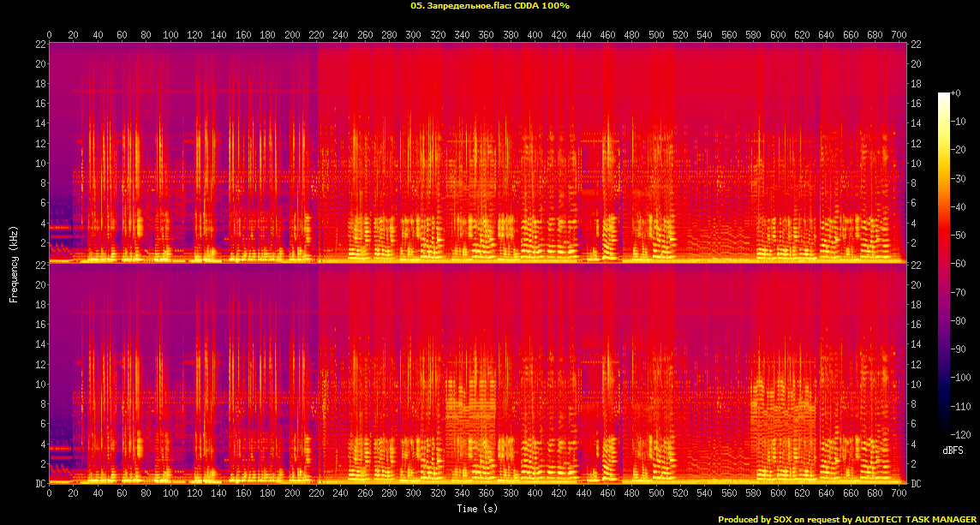Click the '-110' colorbar label
The image size is (980, 525).
click(959, 406)
